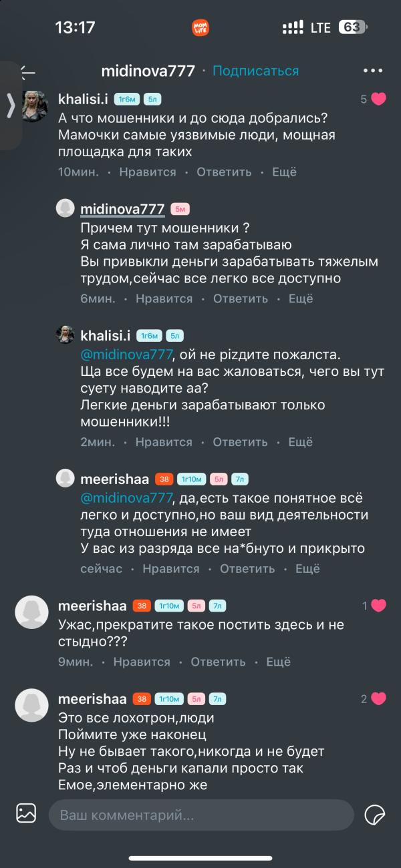
Task: Tap heart on the "лохотрон" comment
Action: 379,699
